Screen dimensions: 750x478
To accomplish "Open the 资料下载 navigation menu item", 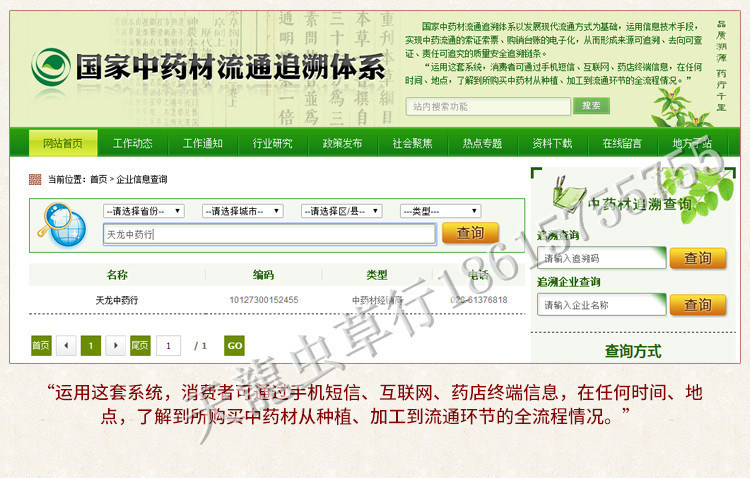I will point(552,143).
